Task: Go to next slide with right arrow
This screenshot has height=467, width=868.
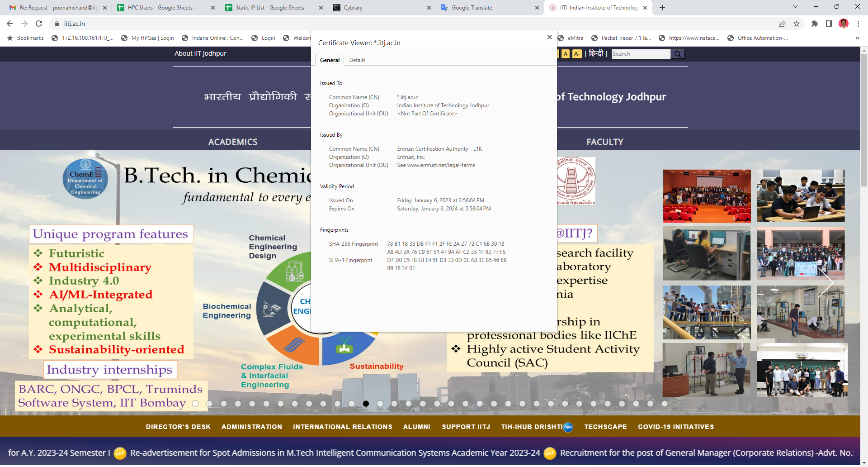Action: coord(826,283)
